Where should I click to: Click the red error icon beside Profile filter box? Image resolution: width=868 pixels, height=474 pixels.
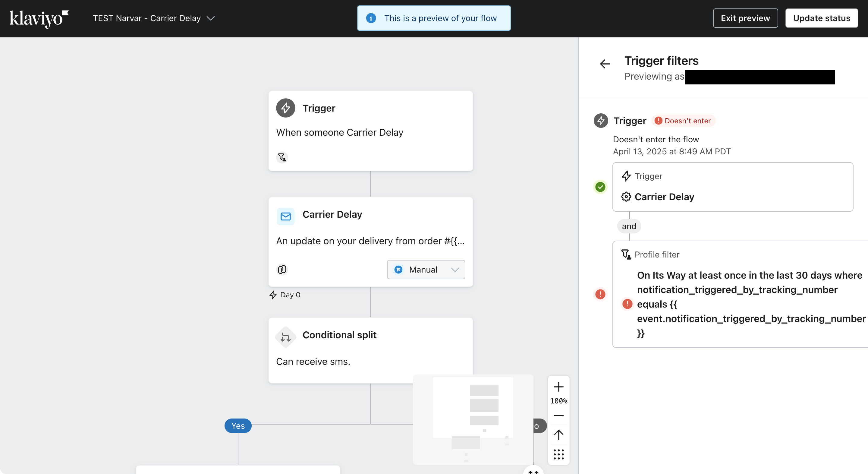600,294
